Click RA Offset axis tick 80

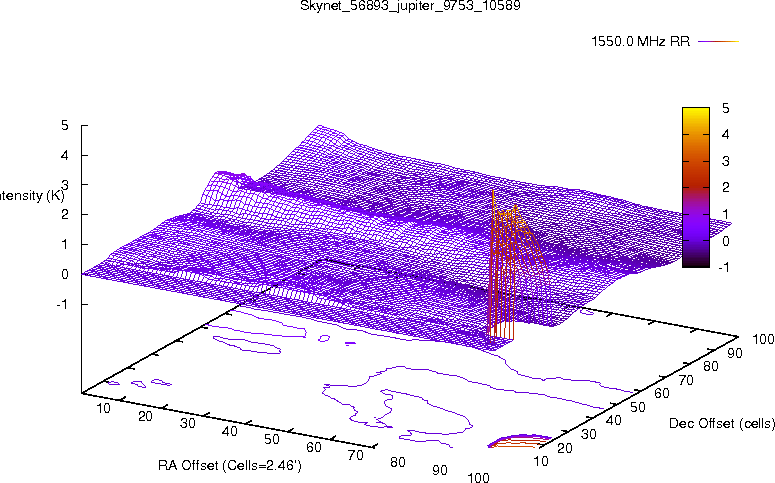click(x=398, y=462)
